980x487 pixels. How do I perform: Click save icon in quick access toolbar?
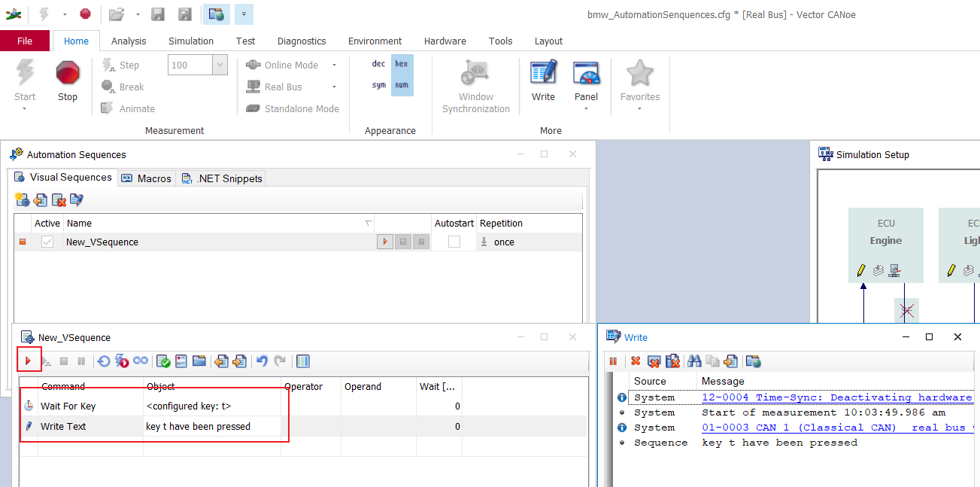pos(157,14)
